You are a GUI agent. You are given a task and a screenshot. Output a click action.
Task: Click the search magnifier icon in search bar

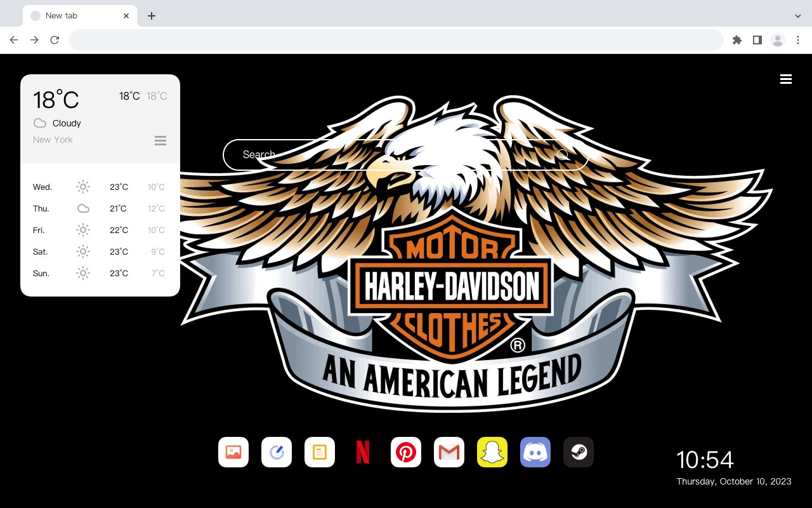(563, 154)
